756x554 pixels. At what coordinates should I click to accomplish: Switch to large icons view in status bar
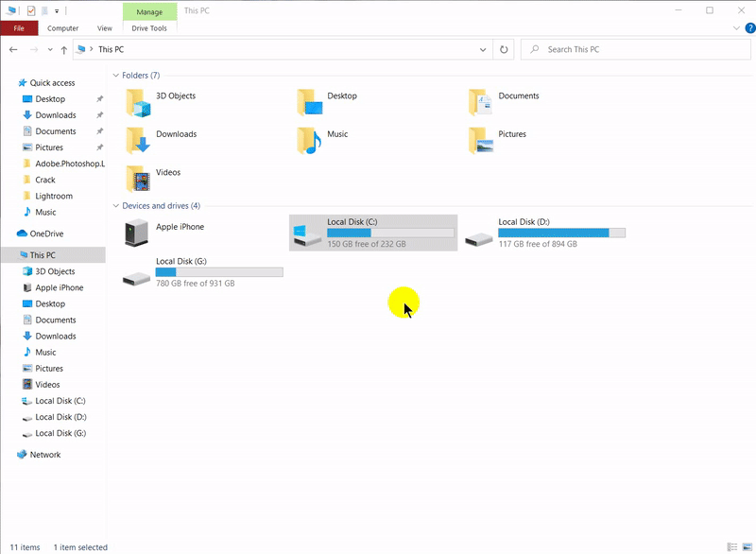[x=747, y=546]
